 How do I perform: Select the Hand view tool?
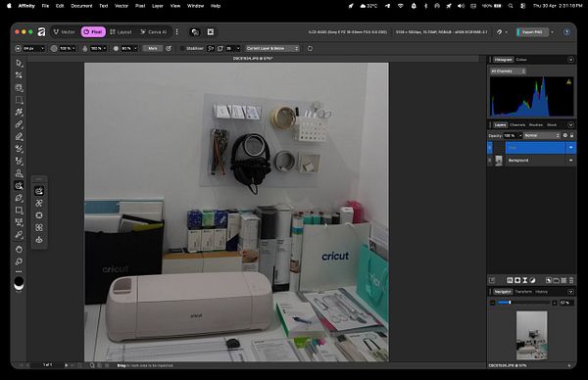[19, 249]
